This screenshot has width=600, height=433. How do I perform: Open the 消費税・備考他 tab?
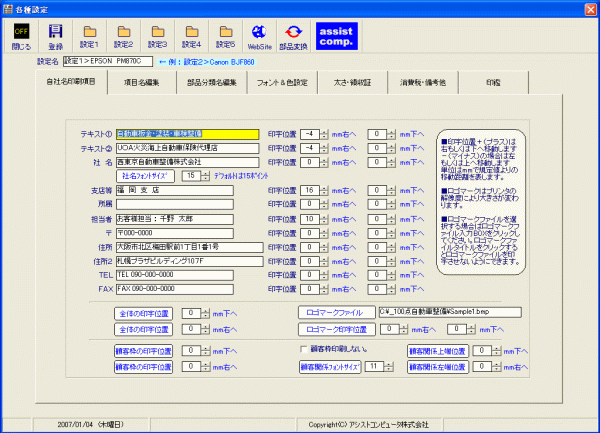[x=423, y=83]
